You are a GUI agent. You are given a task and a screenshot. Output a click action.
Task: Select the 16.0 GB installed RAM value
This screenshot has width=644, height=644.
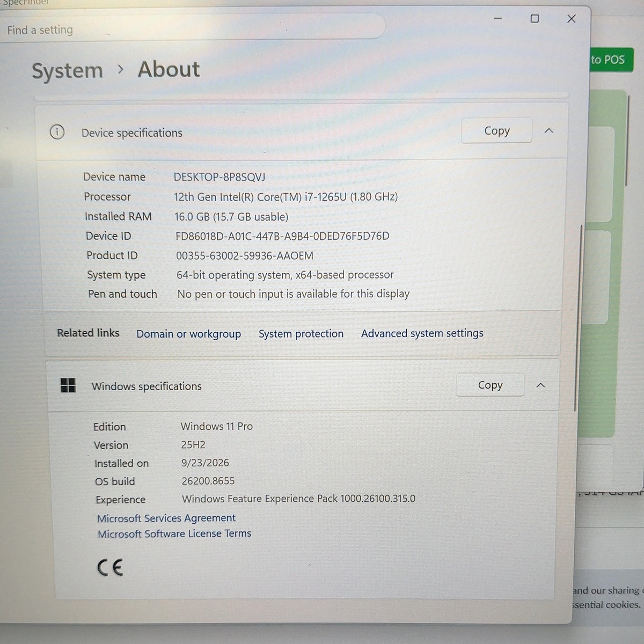[231, 217]
